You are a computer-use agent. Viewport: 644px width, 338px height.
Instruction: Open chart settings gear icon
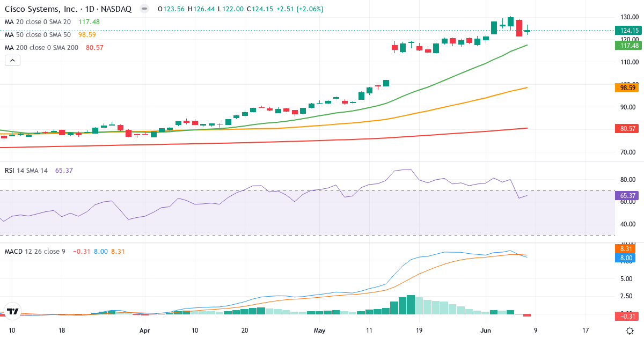pos(628,330)
